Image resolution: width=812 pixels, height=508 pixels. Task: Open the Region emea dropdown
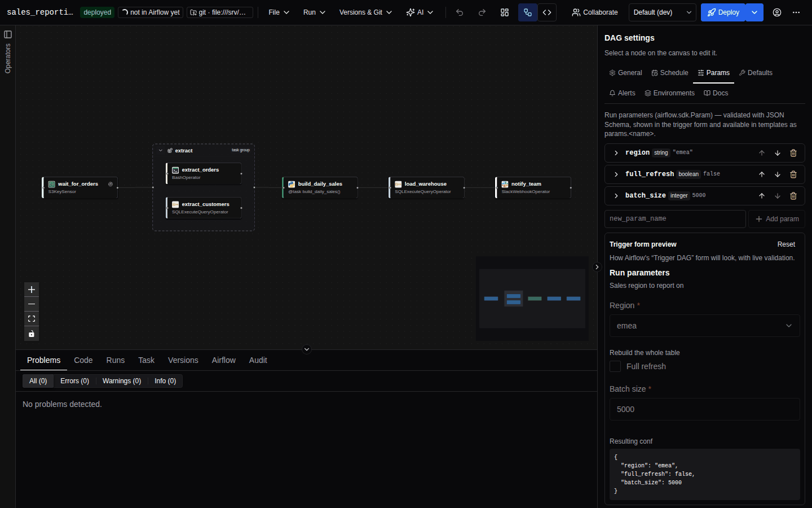click(704, 326)
